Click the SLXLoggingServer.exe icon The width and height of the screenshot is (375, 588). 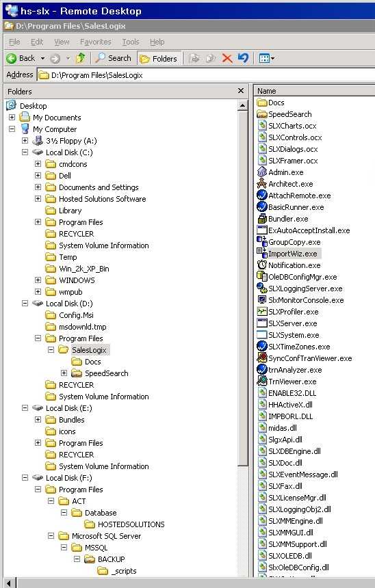click(x=261, y=289)
